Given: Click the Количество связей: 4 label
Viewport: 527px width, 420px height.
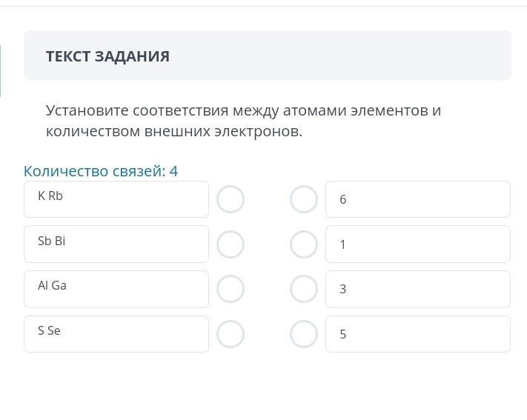Looking at the screenshot, I should [101, 171].
